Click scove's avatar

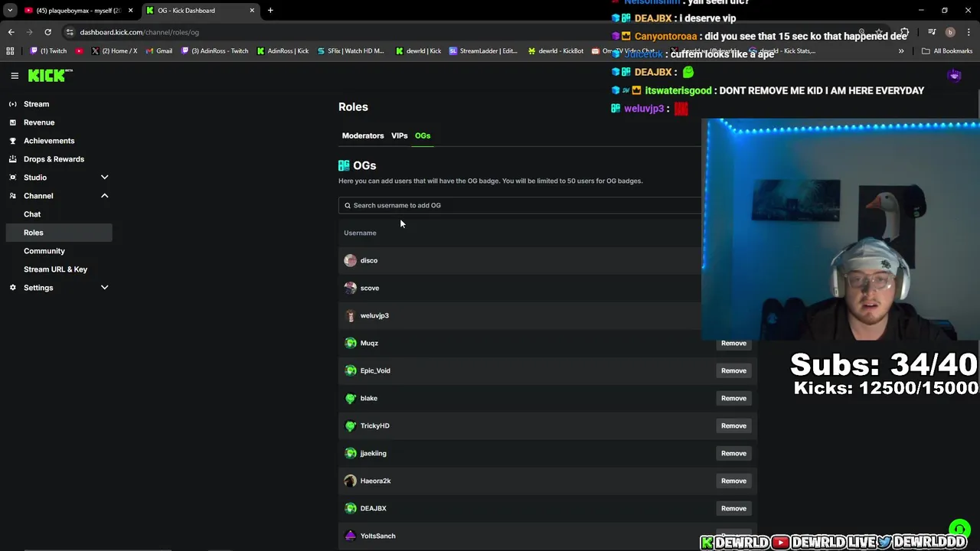click(x=351, y=288)
